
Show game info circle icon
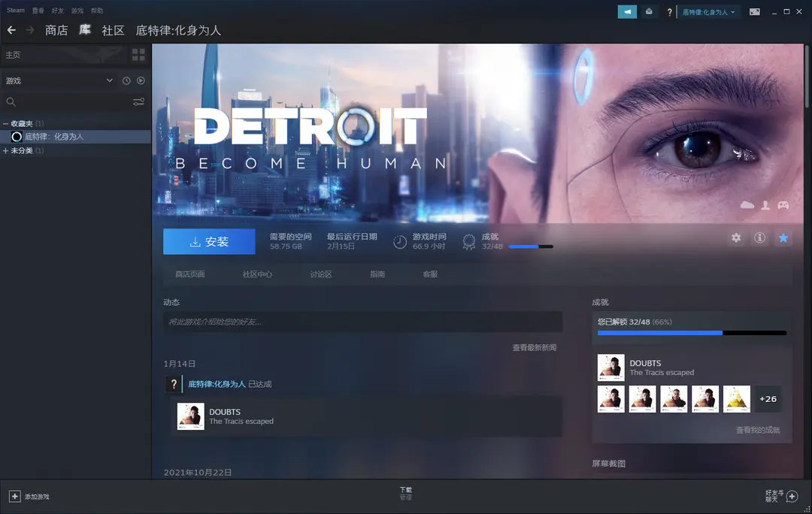click(759, 237)
